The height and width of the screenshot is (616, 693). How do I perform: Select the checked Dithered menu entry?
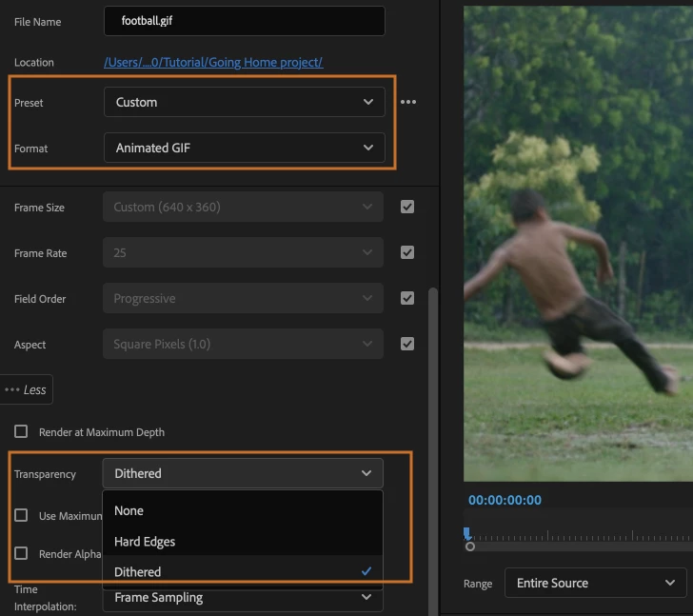[243, 572]
